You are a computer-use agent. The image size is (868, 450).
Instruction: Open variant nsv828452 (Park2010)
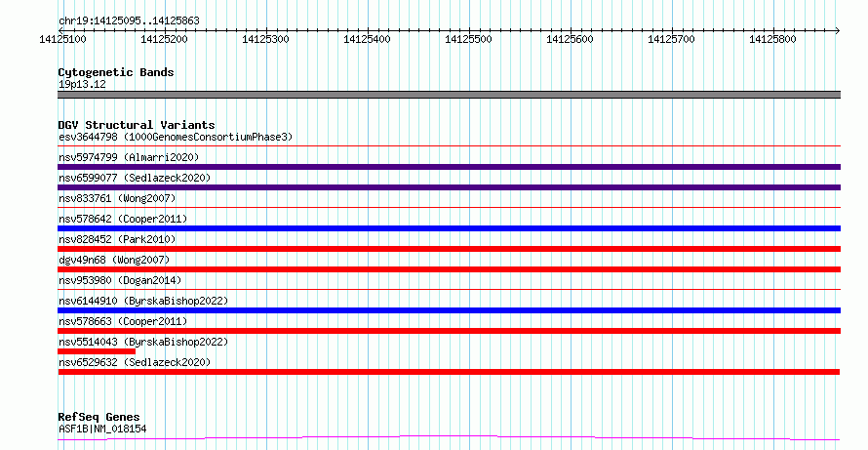[117, 239]
